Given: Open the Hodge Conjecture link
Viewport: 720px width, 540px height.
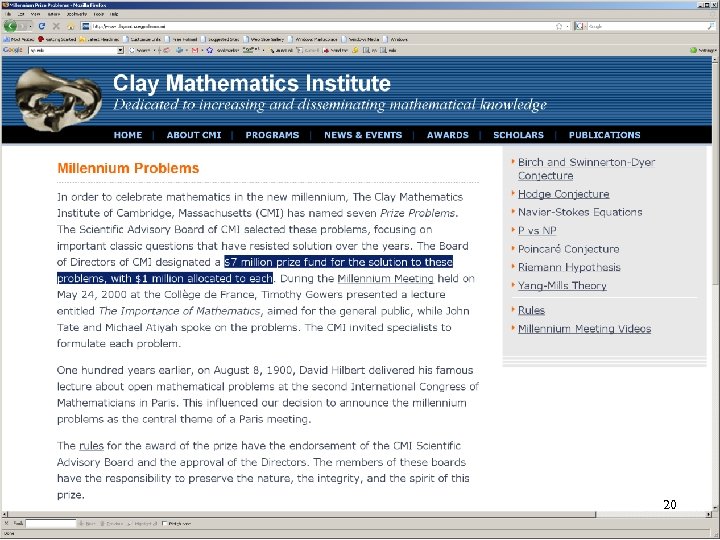Looking at the screenshot, I should coord(563,194).
